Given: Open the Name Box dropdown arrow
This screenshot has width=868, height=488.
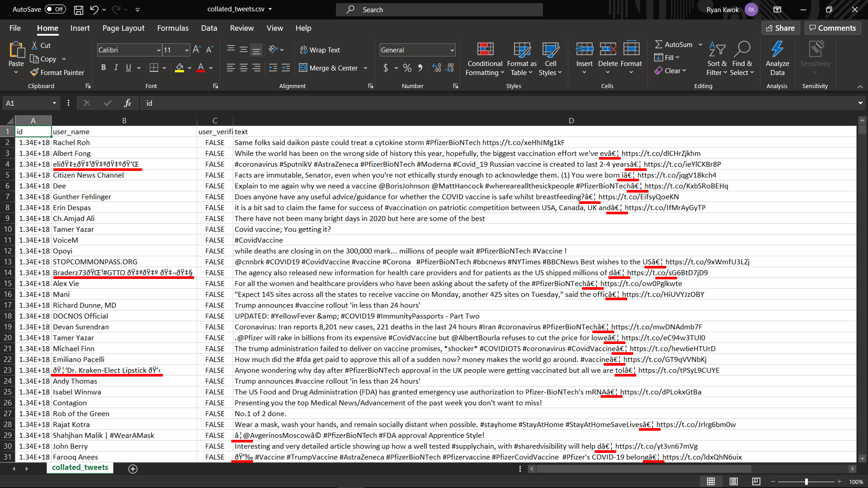Looking at the screenshot, I should click(54, 103).
